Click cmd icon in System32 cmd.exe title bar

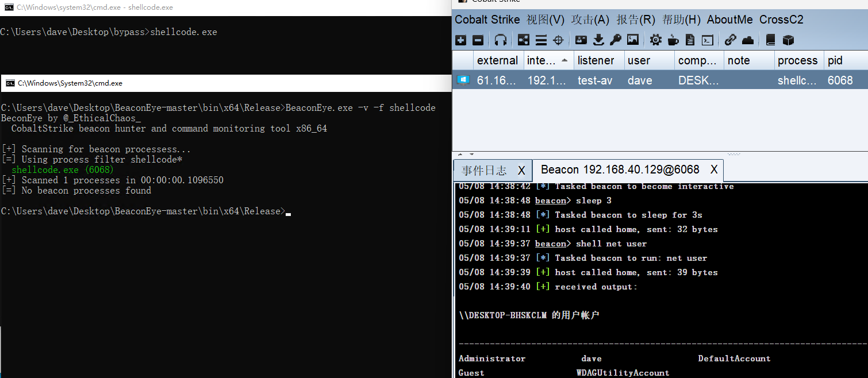point(10,83)
